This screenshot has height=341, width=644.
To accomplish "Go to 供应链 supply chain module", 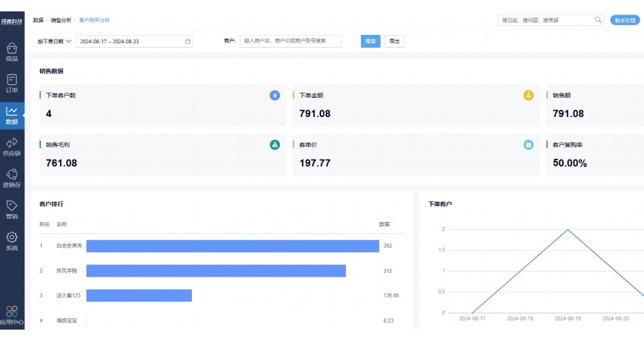I will [11, 147].
